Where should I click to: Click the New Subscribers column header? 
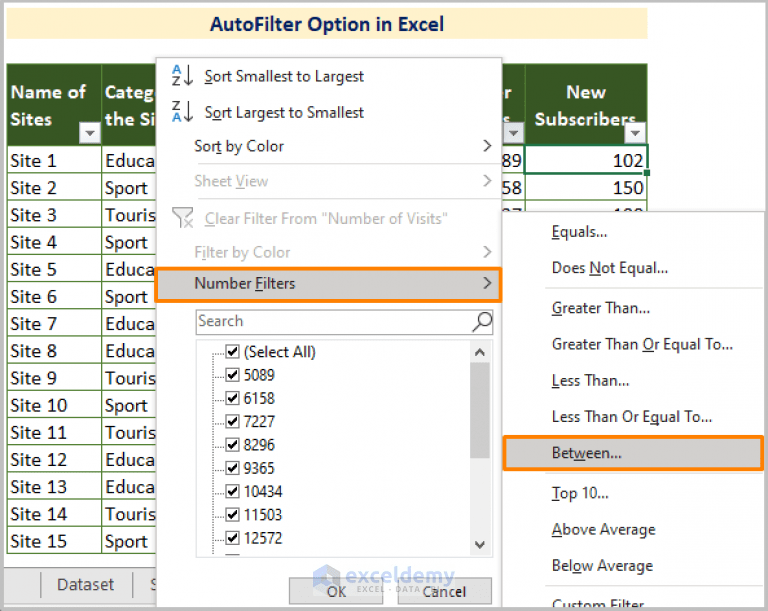586,105
